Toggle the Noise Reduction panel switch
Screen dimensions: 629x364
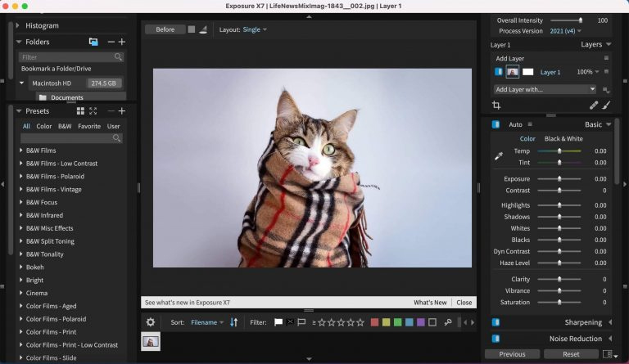[496, 339]
